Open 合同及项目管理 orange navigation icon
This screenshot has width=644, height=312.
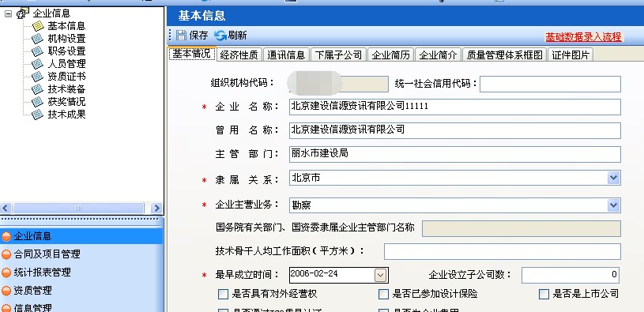(6, 254)
